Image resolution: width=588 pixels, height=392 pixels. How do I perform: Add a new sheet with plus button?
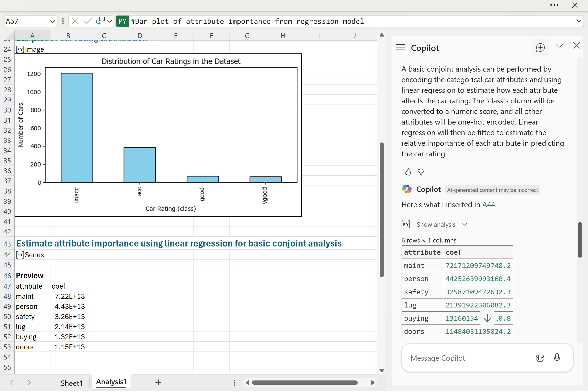158,383
